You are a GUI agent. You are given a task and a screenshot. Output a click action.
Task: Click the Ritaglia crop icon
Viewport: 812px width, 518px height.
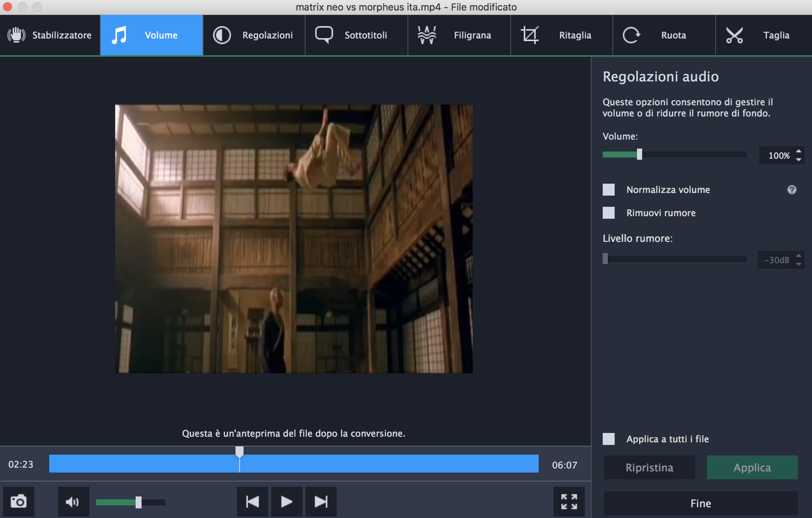tap(530, 35)
